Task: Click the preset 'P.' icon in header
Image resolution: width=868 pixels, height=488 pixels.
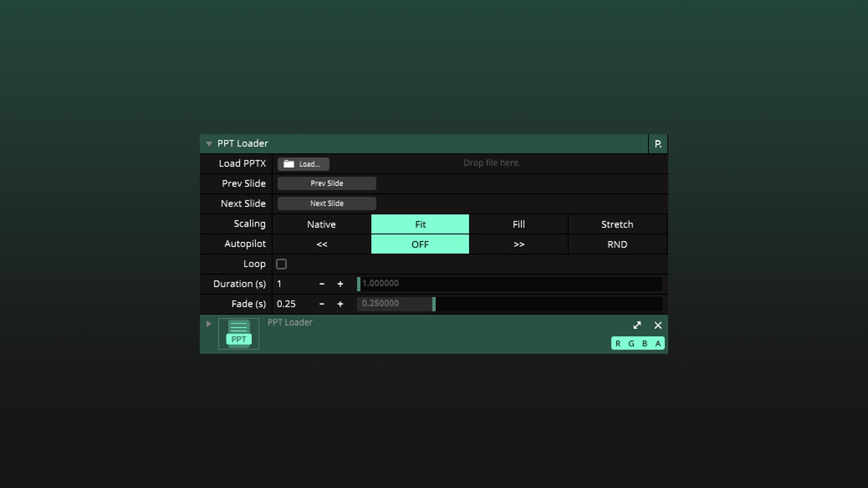Action: [658, 144]
